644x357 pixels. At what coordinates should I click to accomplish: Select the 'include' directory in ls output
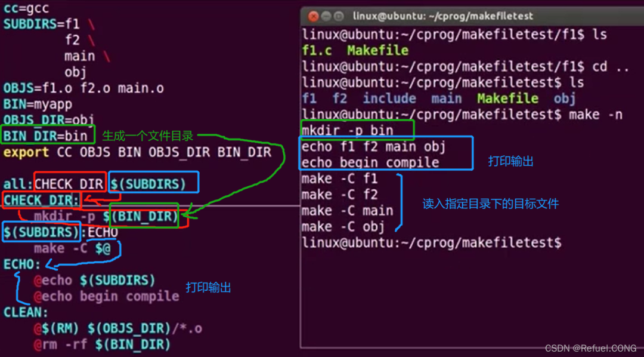pos(389,99)
